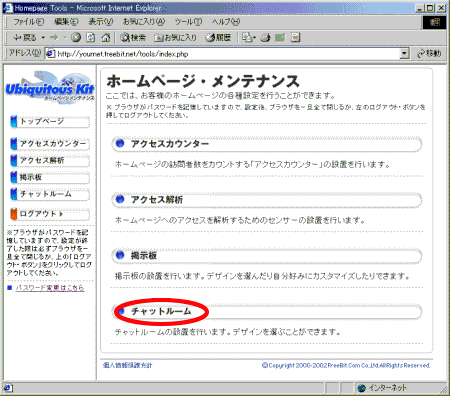This screenshot has height=396, width=450.
Task: Open the Back button history dropdown arrow
Action: [x=43, y=38]
